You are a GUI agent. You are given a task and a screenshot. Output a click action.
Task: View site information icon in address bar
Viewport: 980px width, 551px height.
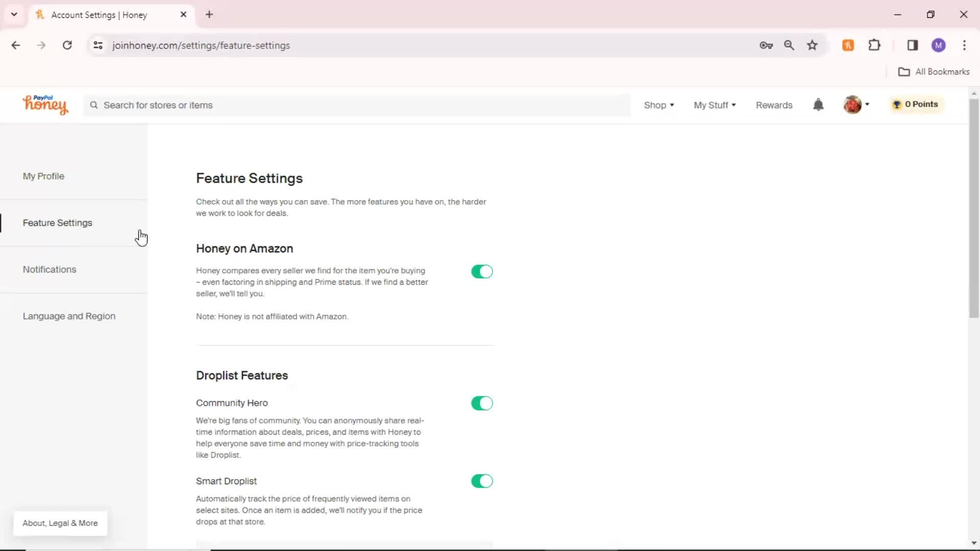click(x=98, y=45)
